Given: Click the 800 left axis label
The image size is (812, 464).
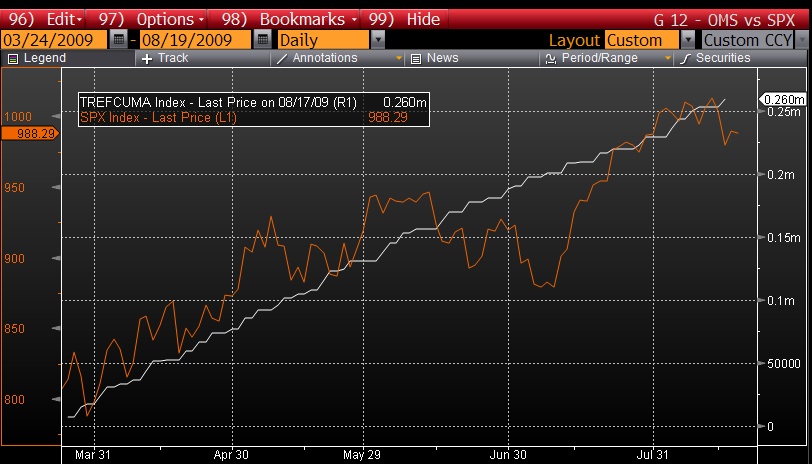Looking at the screenshot, I should (14, 400).
